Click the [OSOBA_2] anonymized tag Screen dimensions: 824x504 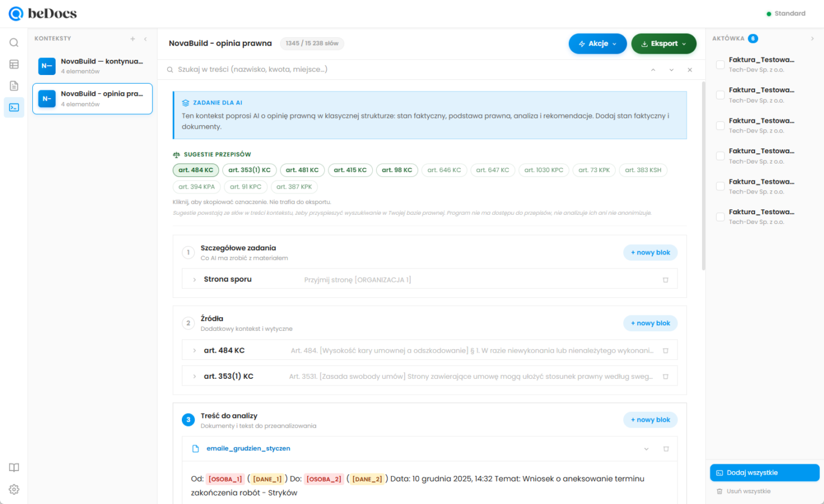324,480
